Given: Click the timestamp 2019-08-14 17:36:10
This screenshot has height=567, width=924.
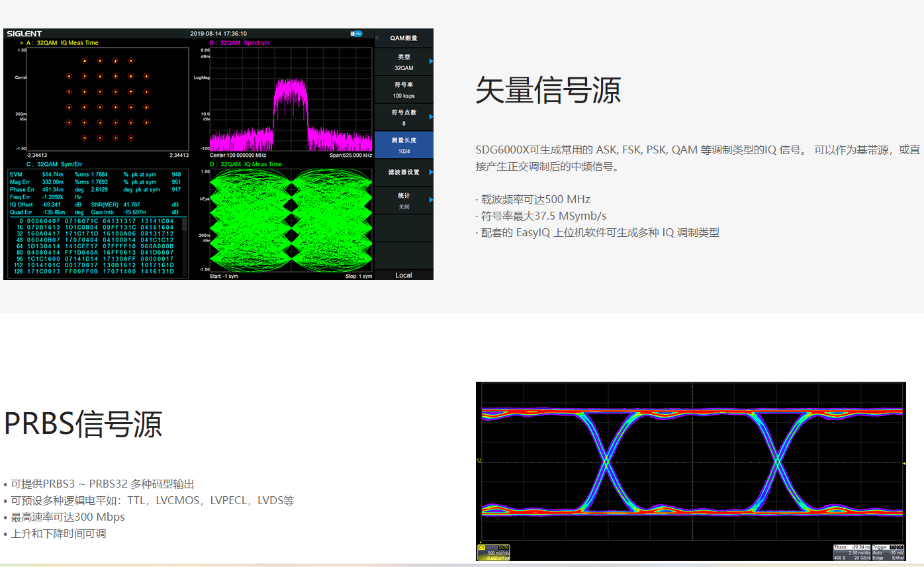Looking at the screenshot, I should coord(218,33).
